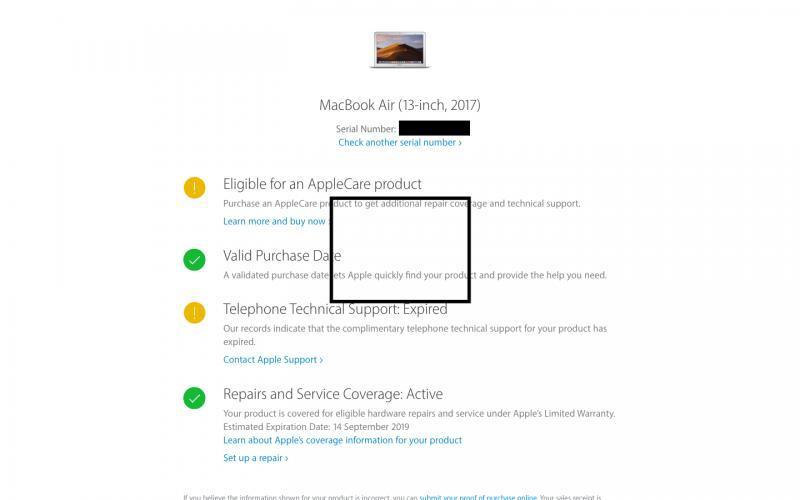
Task: Click yellow warning icon beside Telephone Technical Support
Action: 194,313
